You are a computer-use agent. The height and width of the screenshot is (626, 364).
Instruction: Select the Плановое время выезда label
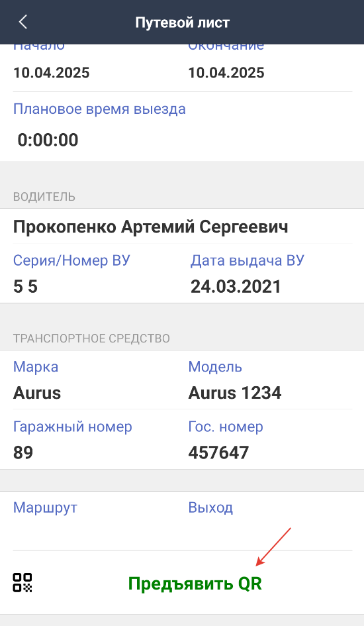coord(99,109)
